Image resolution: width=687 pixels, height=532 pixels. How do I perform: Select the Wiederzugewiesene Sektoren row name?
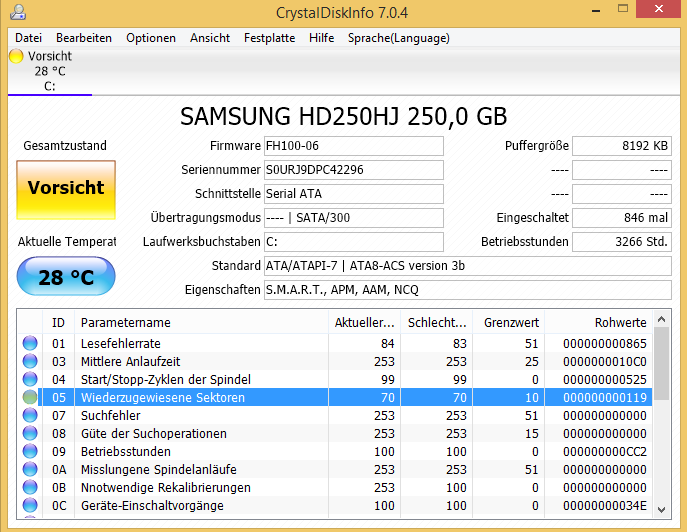[x=163, y=397]
